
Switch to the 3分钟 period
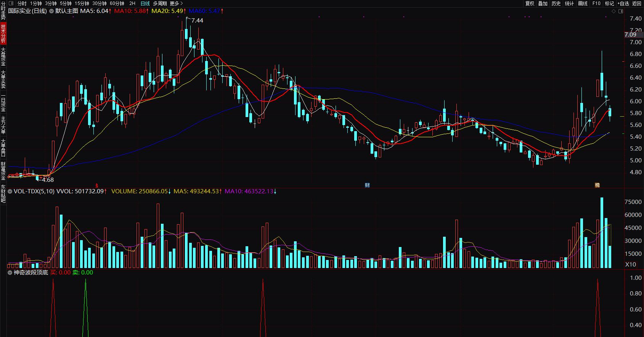[x=51, y=3]
